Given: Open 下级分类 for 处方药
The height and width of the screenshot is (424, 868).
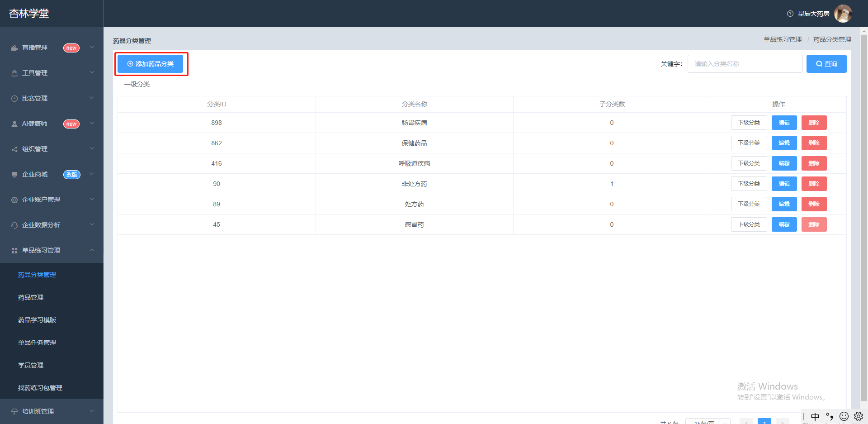Looking at the screenshot, I should [749, 204].
